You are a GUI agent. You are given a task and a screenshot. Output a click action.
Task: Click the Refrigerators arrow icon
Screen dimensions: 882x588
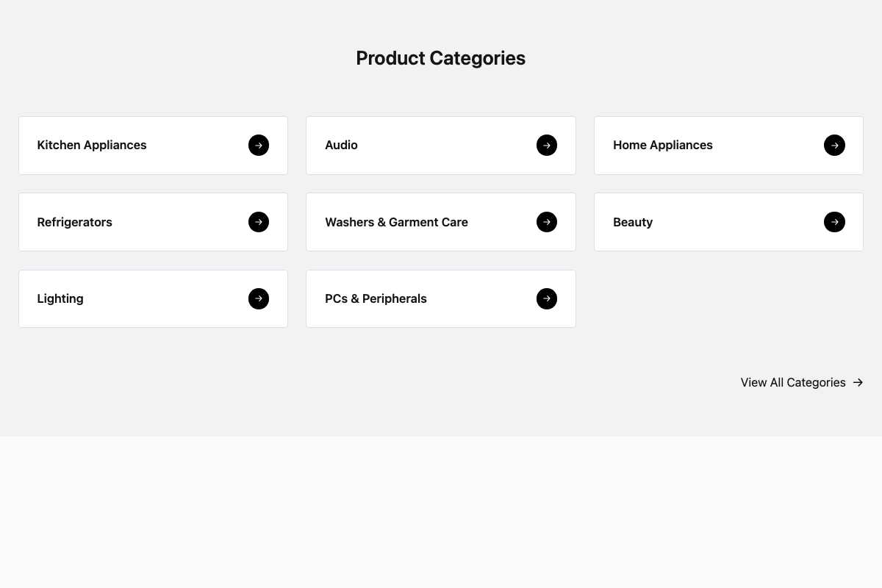(259, 222)
